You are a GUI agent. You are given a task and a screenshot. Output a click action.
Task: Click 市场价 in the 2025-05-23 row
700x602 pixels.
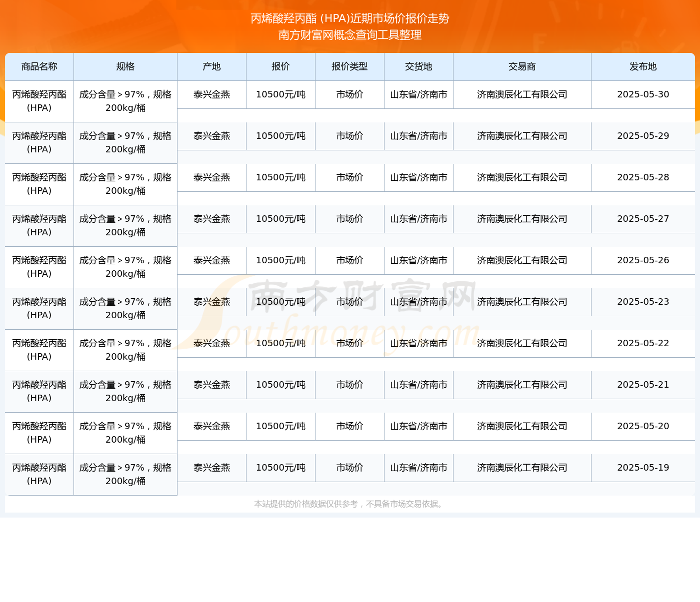pyautogui.click(x=350, y=302)
